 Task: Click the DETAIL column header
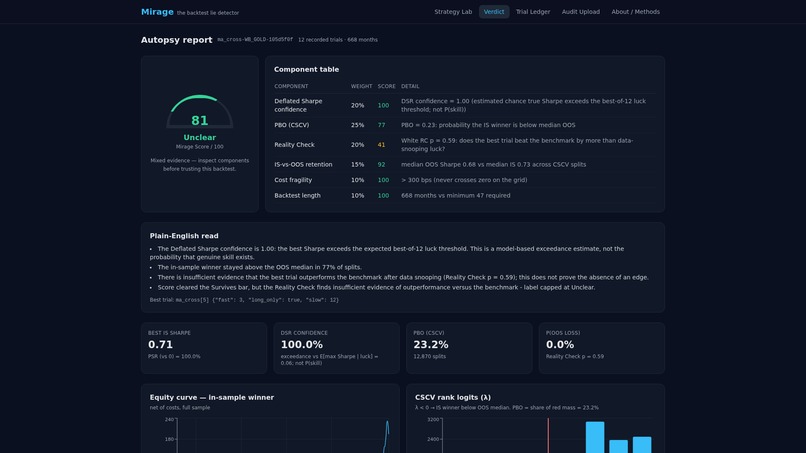click(x=410, y=86)
